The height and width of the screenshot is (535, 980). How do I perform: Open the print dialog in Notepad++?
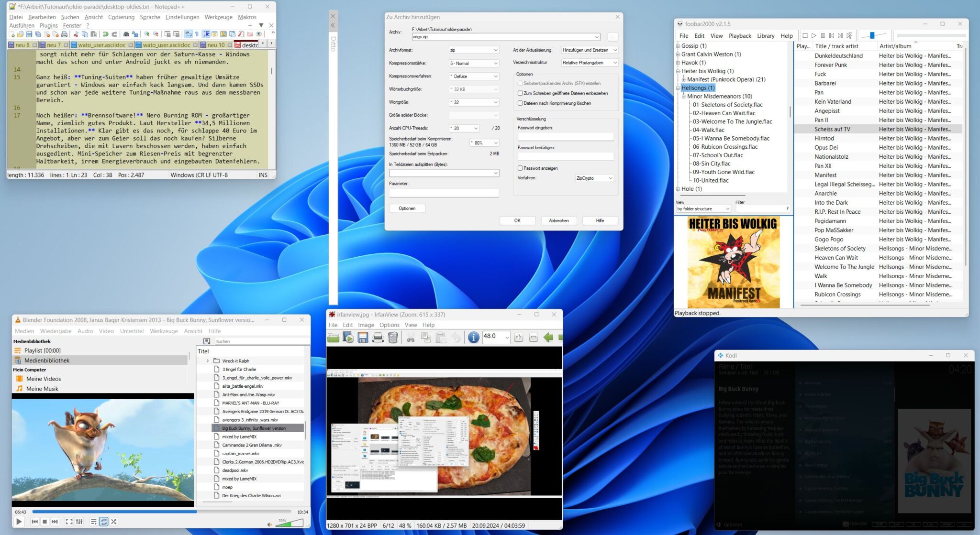pyautogui.click(x=64, y=34)
